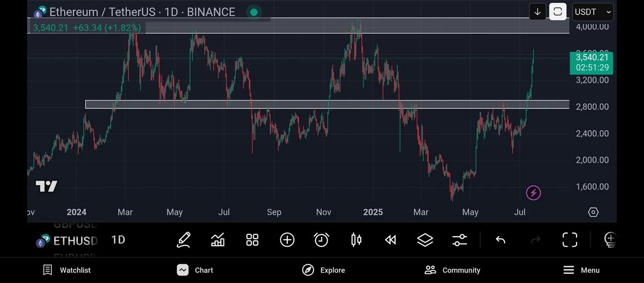The height and width of the screenshot is (283, 644).
Task: Open the USDT currency dropdown
Action: (x=593, y=12)
